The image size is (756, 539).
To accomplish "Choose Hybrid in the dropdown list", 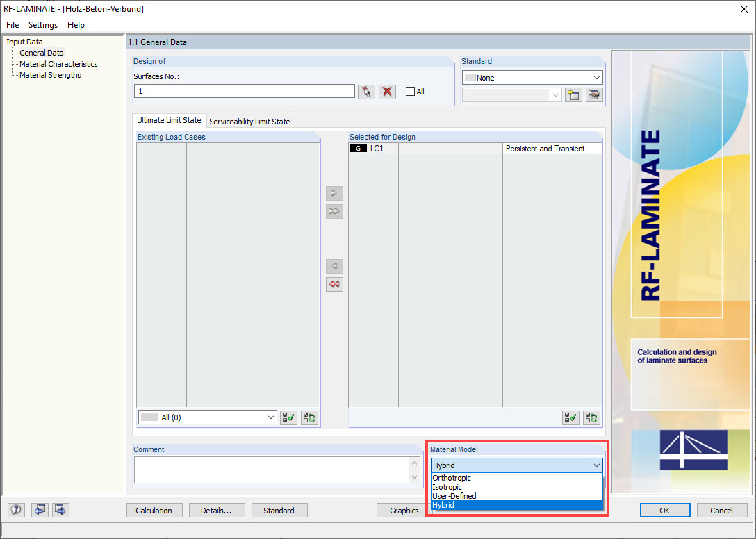I will 516,505.
